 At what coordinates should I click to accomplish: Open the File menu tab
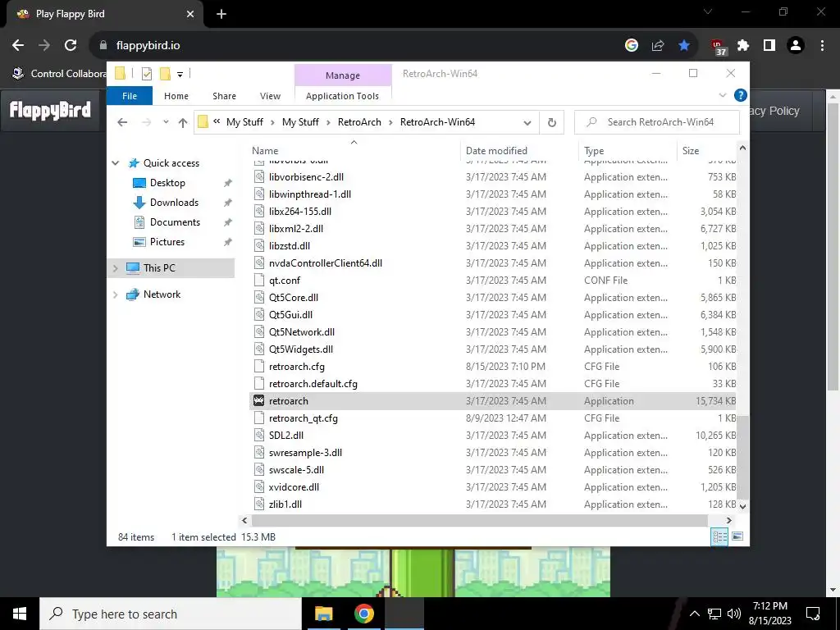[130, 96]
